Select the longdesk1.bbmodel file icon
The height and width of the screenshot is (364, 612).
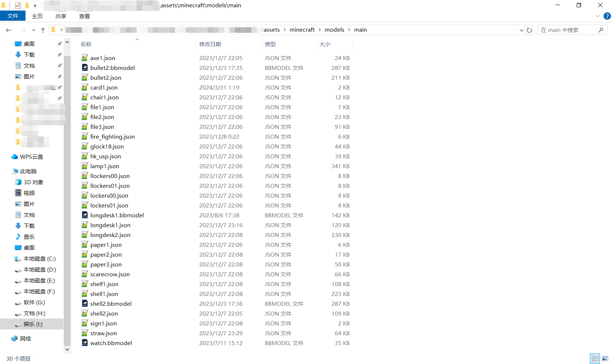click(85, 215)
